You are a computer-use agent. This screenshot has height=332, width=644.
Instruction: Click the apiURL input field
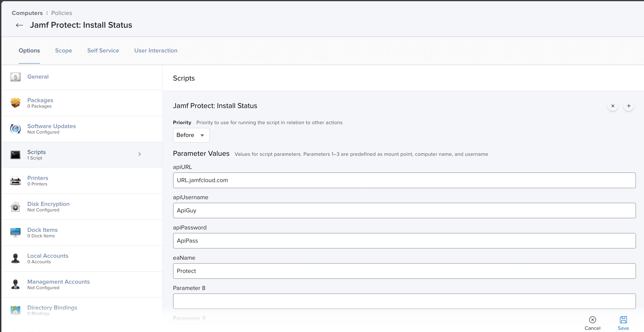pos(404,180)
